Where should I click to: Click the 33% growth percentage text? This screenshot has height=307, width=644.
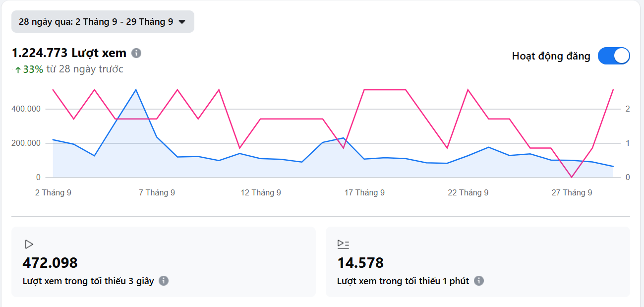33,69
